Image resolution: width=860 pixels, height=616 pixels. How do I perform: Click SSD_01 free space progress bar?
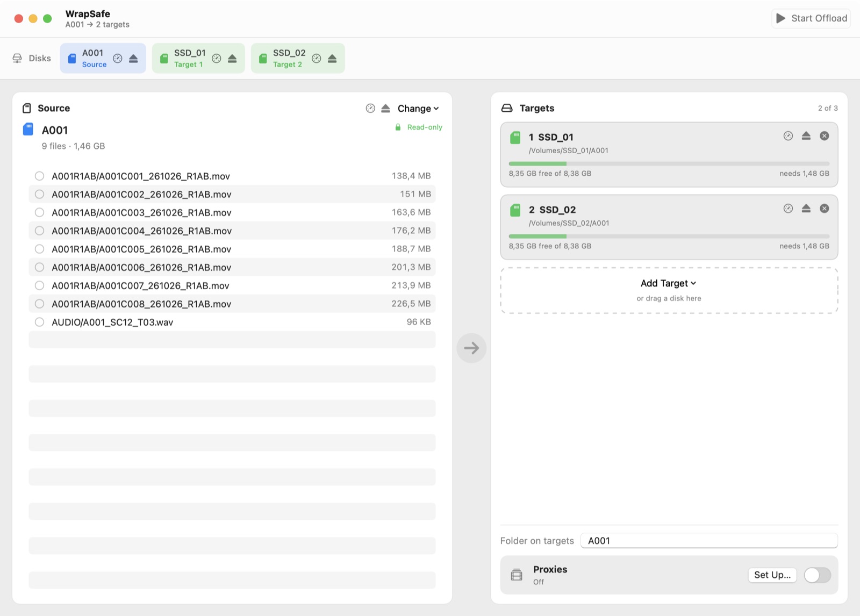pos(669,163)
